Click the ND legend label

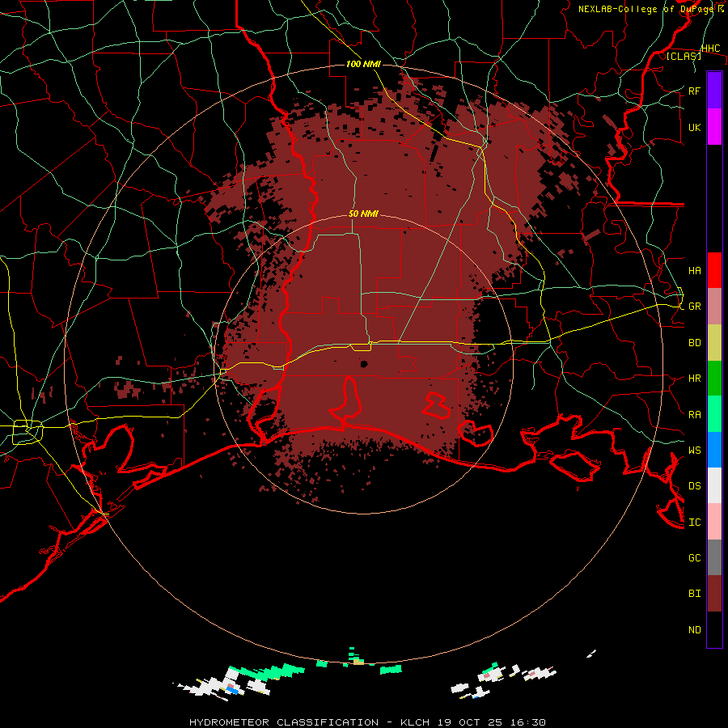pos(694,629)
